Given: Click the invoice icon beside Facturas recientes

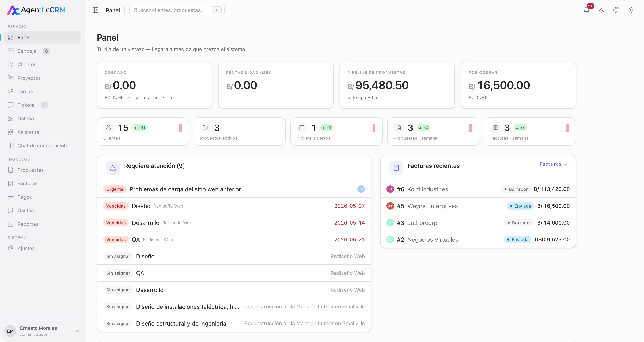Looking at the screenshot, I should click(x=396, y=168).
